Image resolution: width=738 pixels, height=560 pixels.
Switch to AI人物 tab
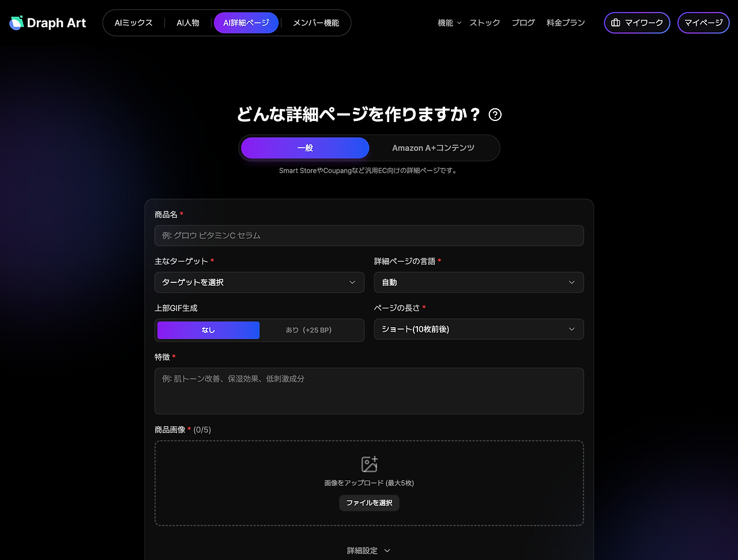188,23
